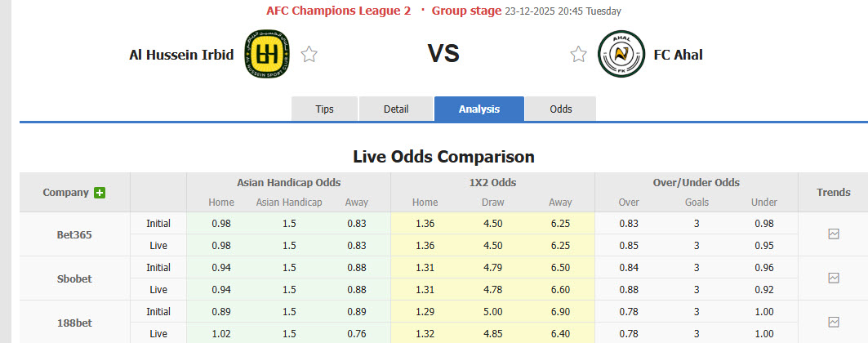This screenshot has width=868, height=343.
Task: Click the Sbobet company name
Action: (x=74, y=278)
